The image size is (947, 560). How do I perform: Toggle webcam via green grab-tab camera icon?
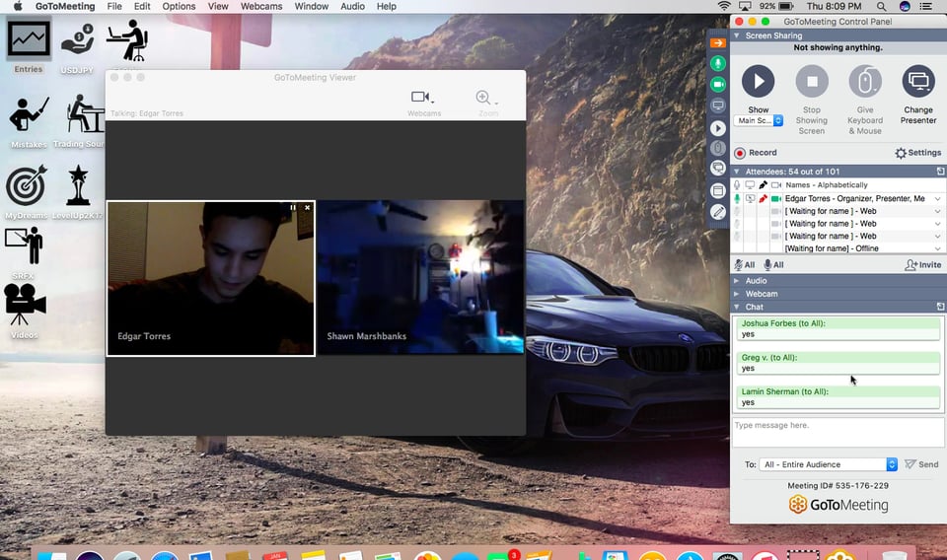[x=717, y=85]
